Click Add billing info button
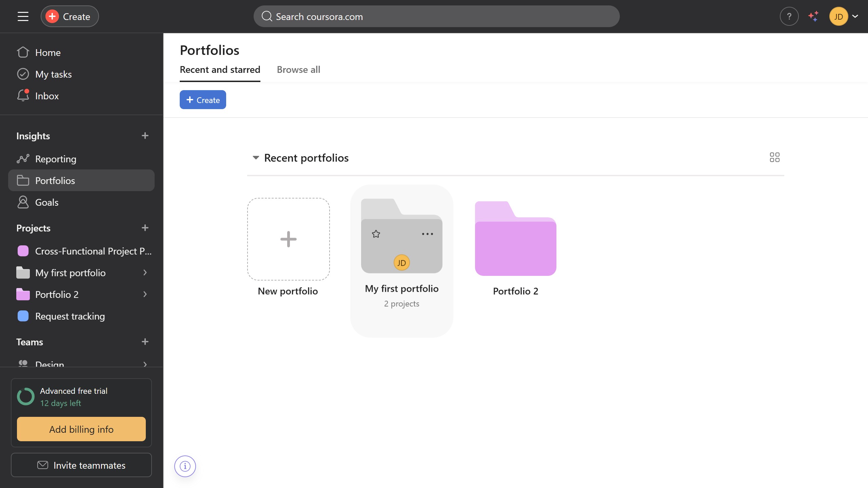 click(x=81, y=429)
